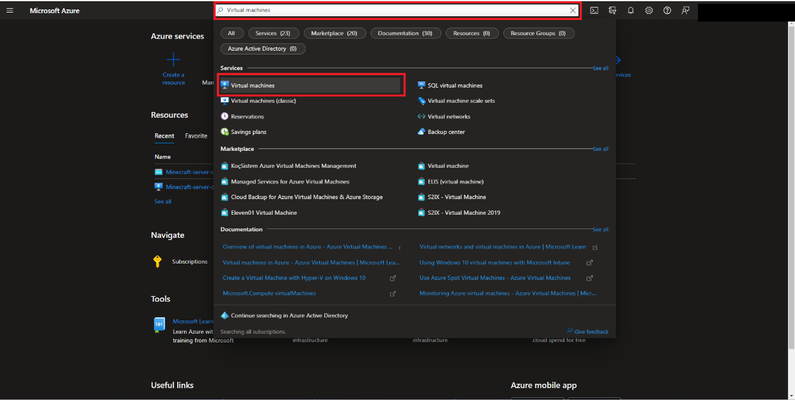795x400 pixels.
Task: Click the KoçSistem marketplace bag icon
Action: 225,166
